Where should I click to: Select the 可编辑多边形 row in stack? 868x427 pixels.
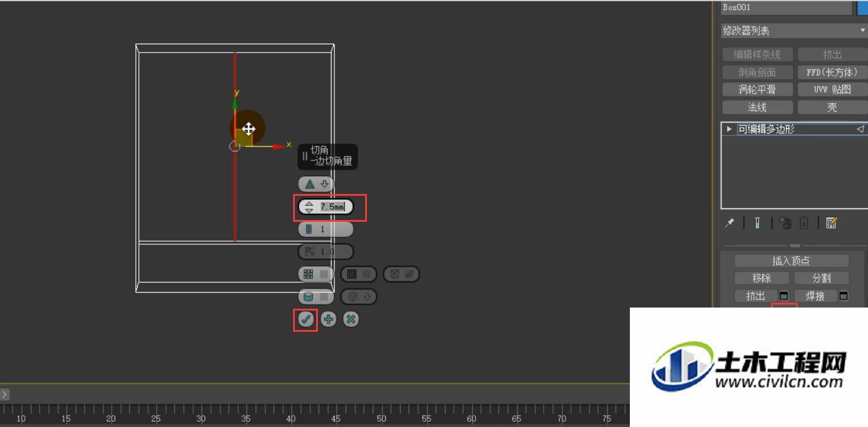795,129
